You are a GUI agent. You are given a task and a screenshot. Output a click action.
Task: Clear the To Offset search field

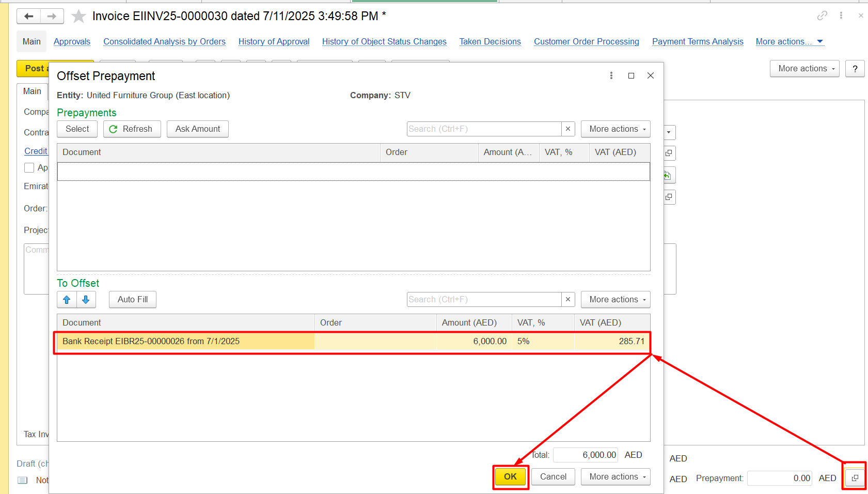568,299
